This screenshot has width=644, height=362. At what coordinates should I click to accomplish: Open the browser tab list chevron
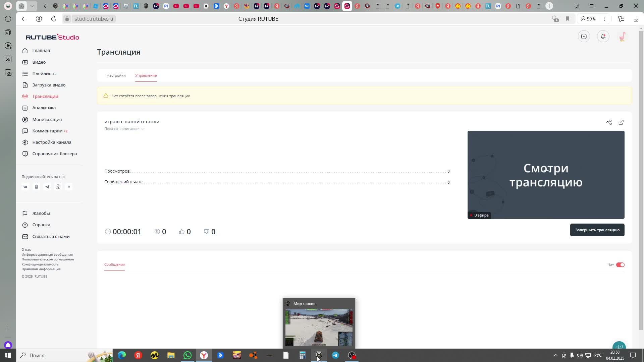(x=32, y=6)
